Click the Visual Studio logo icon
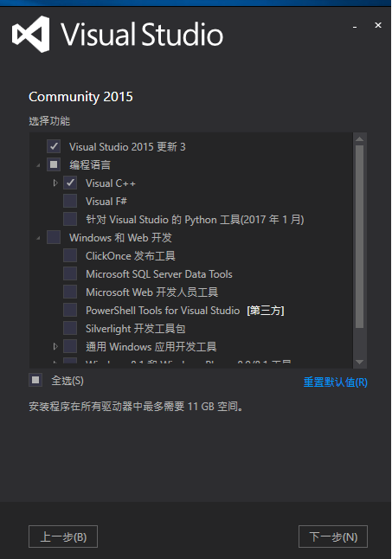Screen dimensions: 392x559 (x=31, y=35)
